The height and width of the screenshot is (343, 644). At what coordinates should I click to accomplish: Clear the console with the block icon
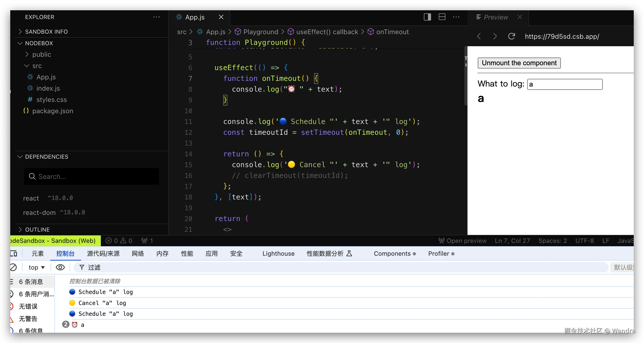[13, 267]
